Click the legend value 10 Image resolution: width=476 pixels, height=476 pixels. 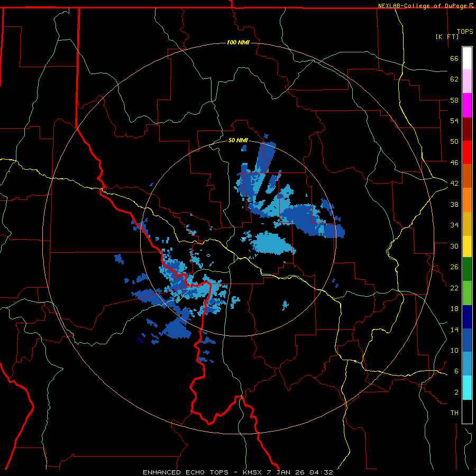pyautogui.click(x=454, y=351)
